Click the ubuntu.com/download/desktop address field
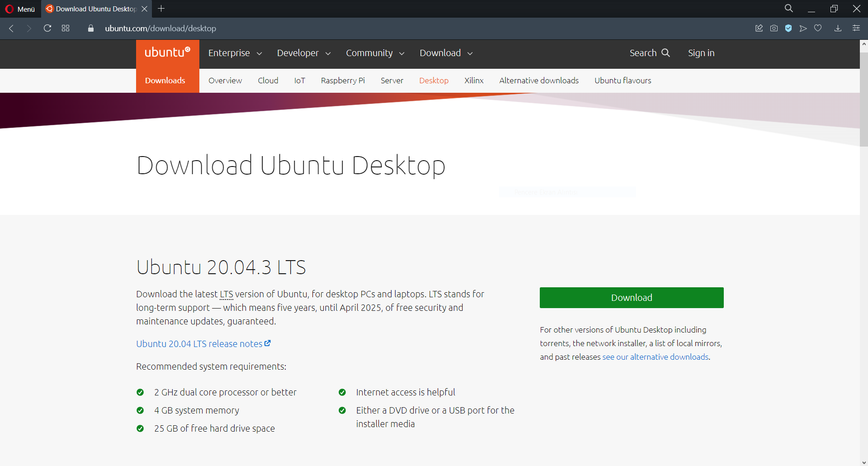 (160, 29)
